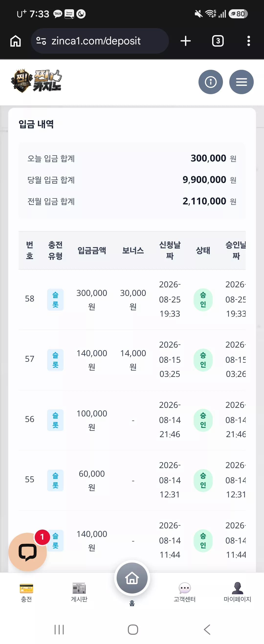Tap the 슬롯 badge on row 58
Screen dimensions: 264x644
[x=55, y=300]
